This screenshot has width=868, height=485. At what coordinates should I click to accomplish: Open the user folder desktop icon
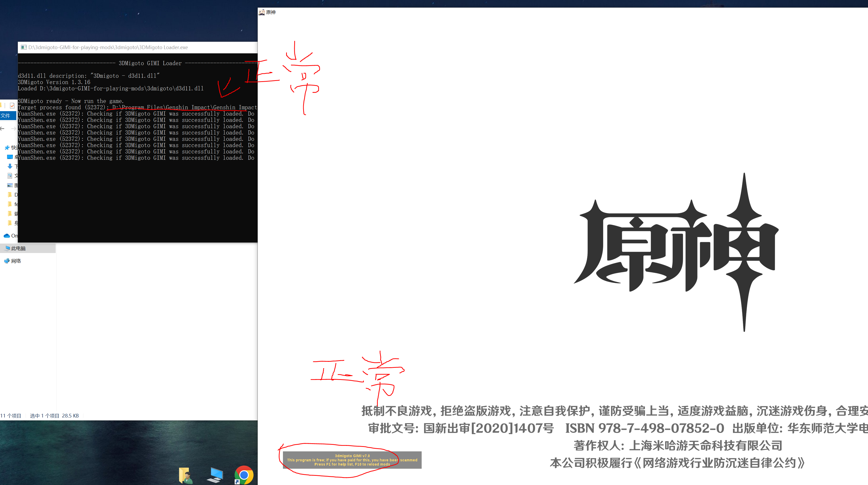point(186,475)
